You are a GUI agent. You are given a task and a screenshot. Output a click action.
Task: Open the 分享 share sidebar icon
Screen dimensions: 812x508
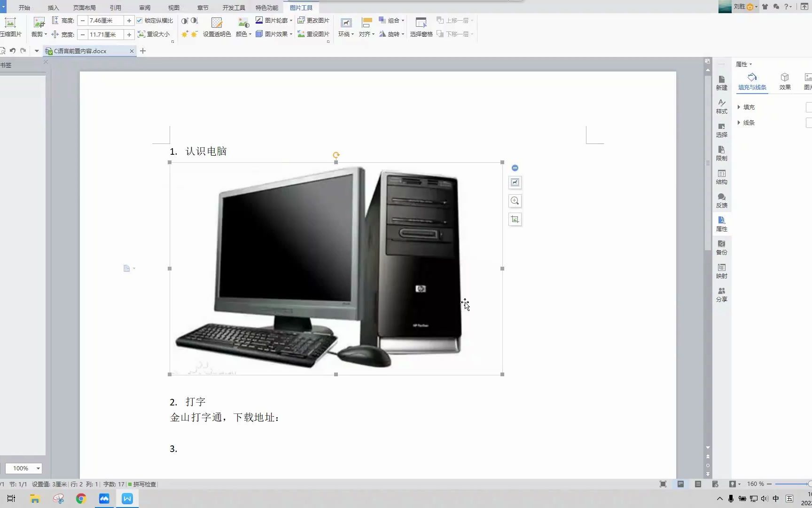point(721,294)
